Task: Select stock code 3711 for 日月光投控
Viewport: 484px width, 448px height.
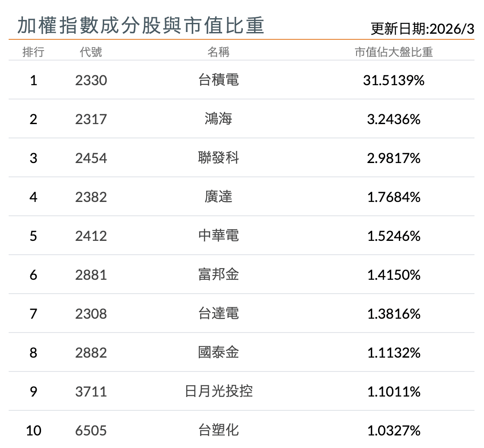Action: (91, 391)
